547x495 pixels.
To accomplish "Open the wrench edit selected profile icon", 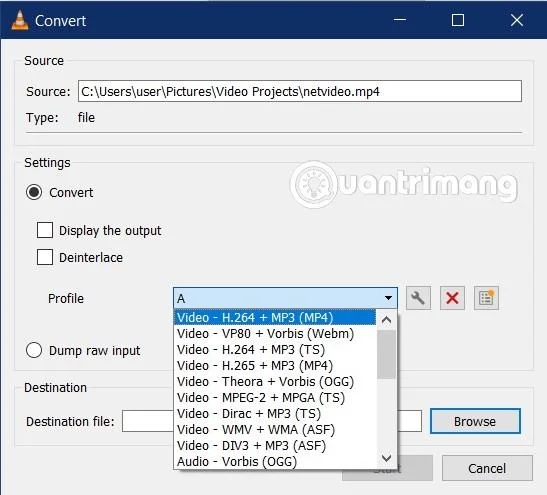I will tap(418, 298).
